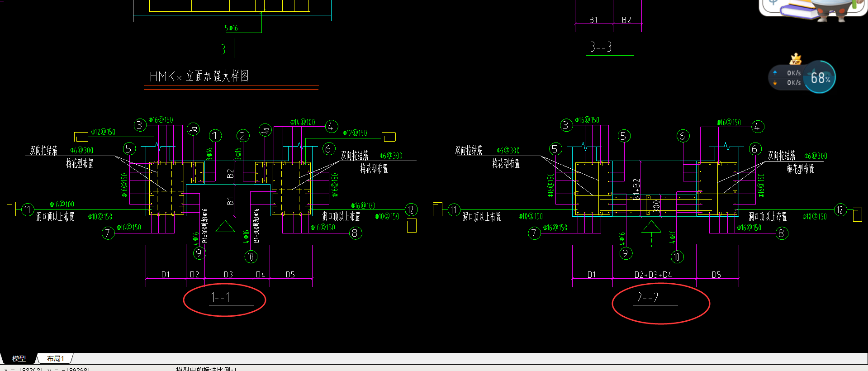868x371 pixels.
Task: Select the 3--3 section title
Action: [601, 47]
